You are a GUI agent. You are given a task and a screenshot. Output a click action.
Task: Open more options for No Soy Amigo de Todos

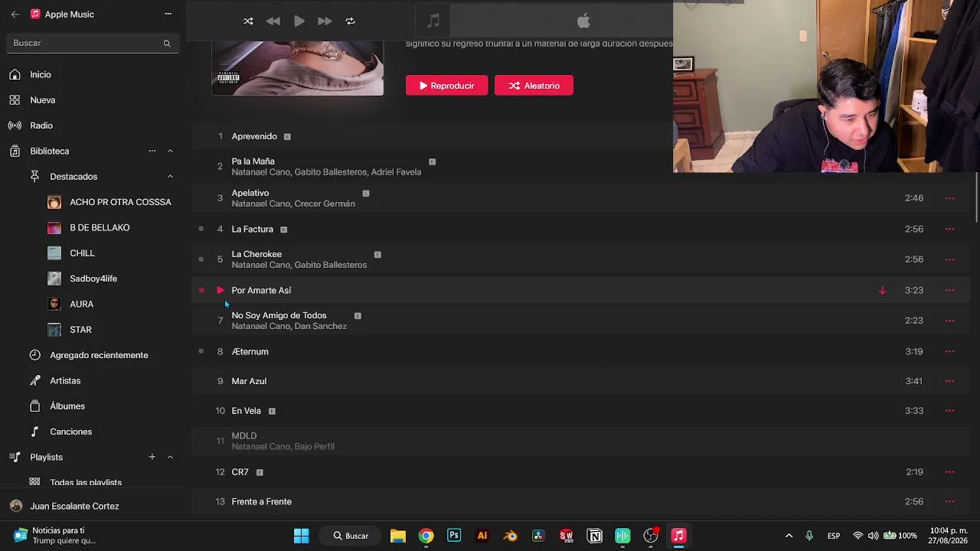point(949,321)
